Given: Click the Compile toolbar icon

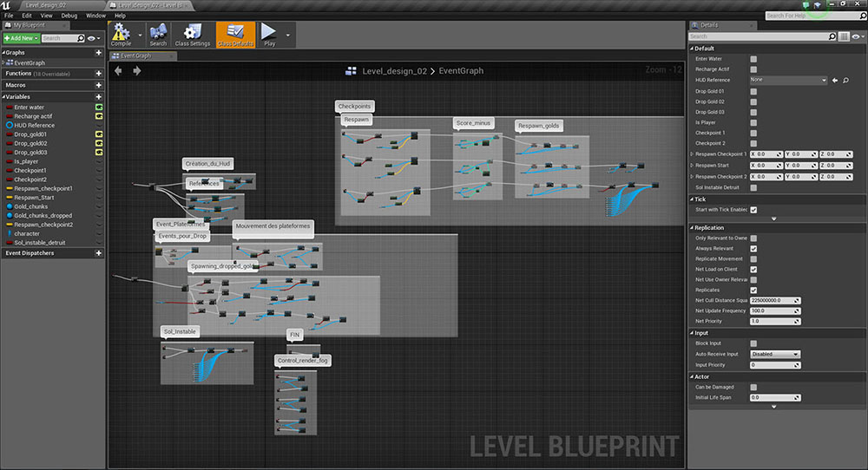Looking at the screenshot, I should coord(121,35).
